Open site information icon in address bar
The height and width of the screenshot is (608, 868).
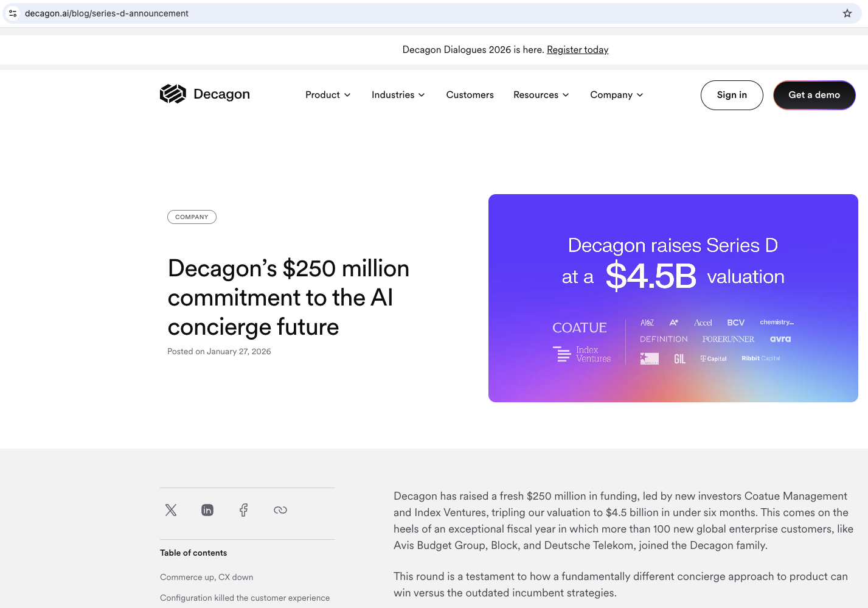click(x=13, y=13)
